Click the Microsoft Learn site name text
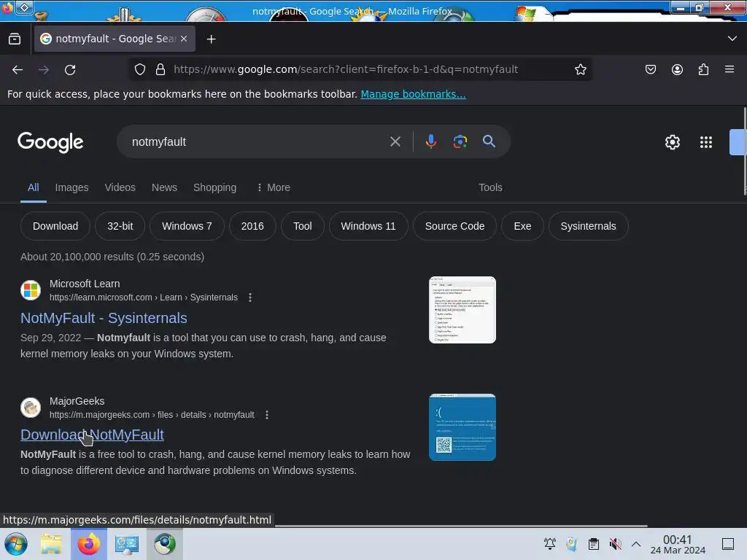Screen dimensions: 747x560 pyautogui.click(x=85, y=284)
